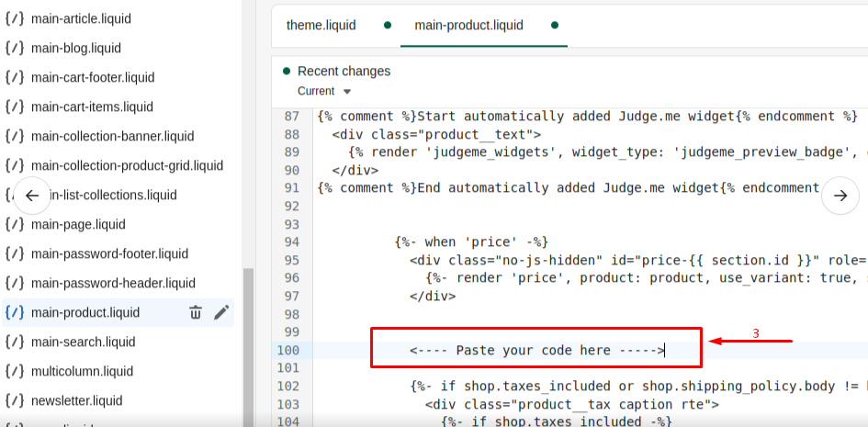Click the closing div on line 90
Viewport: 868px width, 427px height.
pos(355,170)
